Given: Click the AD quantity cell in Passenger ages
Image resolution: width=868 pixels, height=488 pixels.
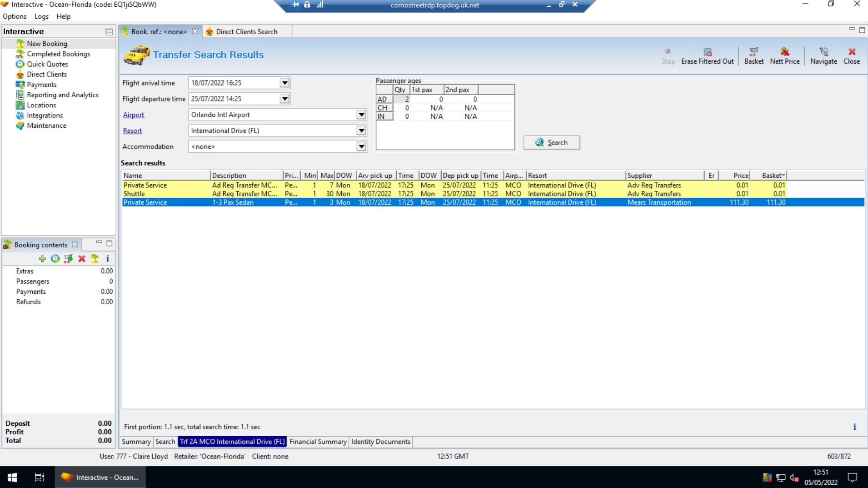Looking at the screenshot, I should pos(401,99).
